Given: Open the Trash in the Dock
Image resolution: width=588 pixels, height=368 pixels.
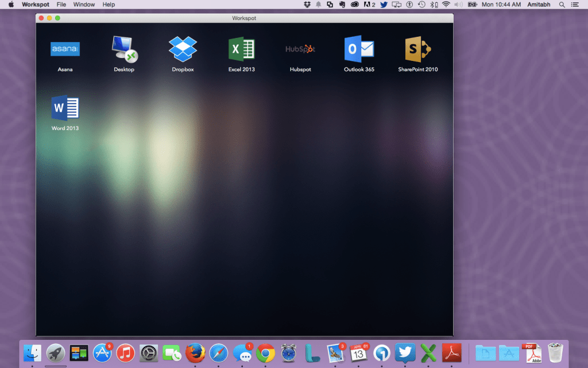Looking at the screenshot, I should (x=555, y=352).
